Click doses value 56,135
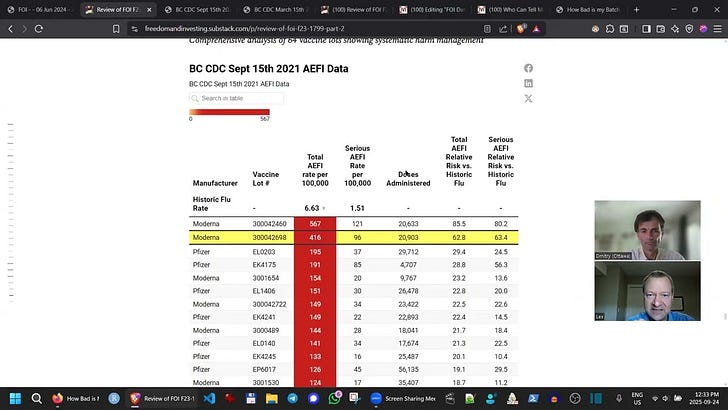Image resolution: width=728 pixels, height=410 pixels. (408, 370)
